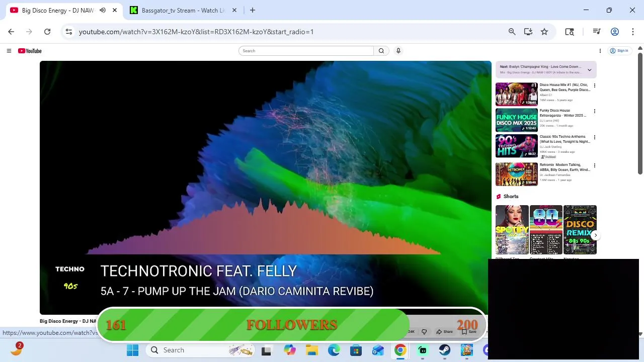Click the main video player

(266, 188)
